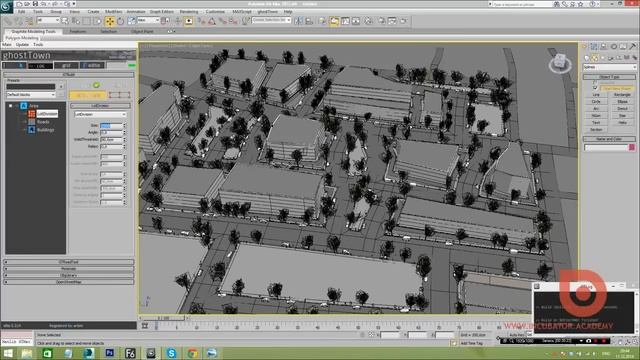The width and height of the screenshot is (640, 360).
Task: Toggle the AutoGrid checkbox
Action: pyautogui.click(x=595, y=83)
